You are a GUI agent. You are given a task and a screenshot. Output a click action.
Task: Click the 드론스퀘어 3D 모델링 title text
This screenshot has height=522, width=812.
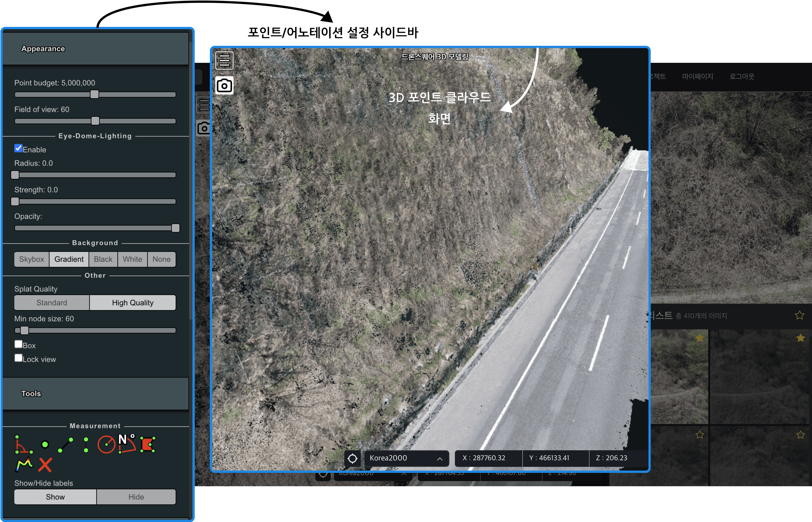point(435,57)
